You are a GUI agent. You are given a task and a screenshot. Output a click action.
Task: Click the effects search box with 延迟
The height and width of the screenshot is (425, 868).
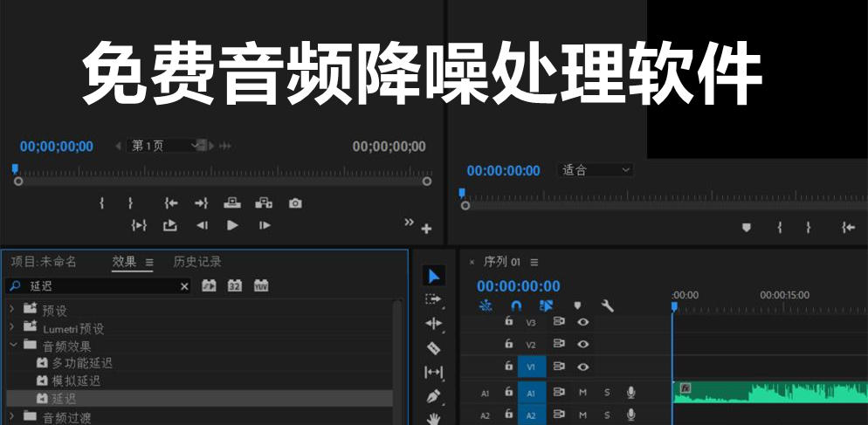coord(99,286)
